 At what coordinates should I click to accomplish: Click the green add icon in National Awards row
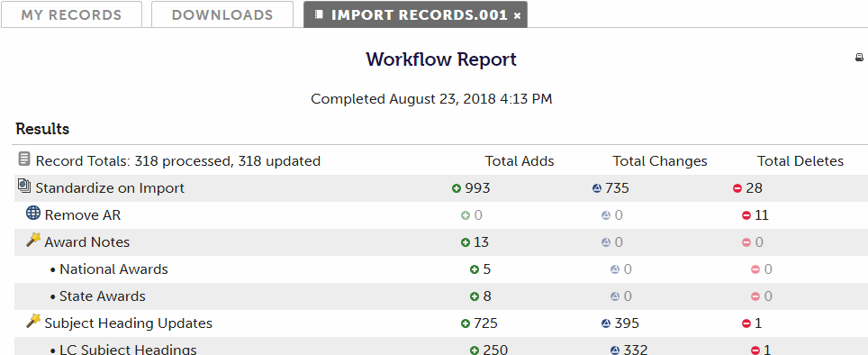(x=474, y=269)
